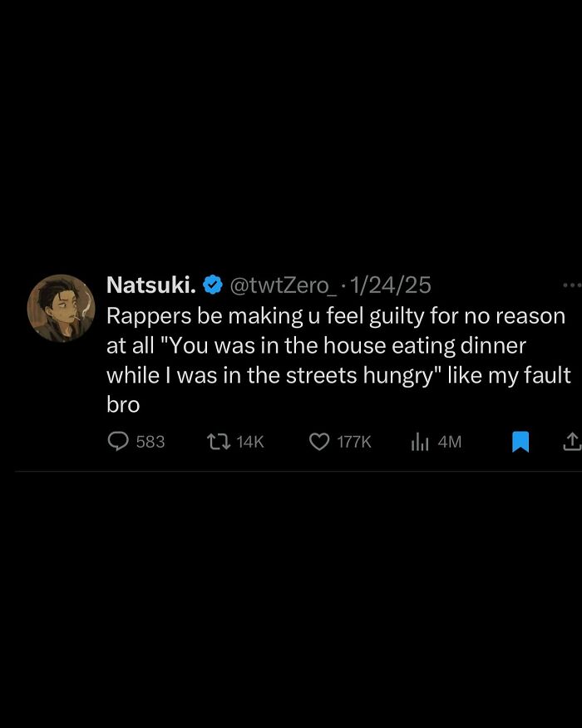Open the views bar chart icon

point(420,442)
